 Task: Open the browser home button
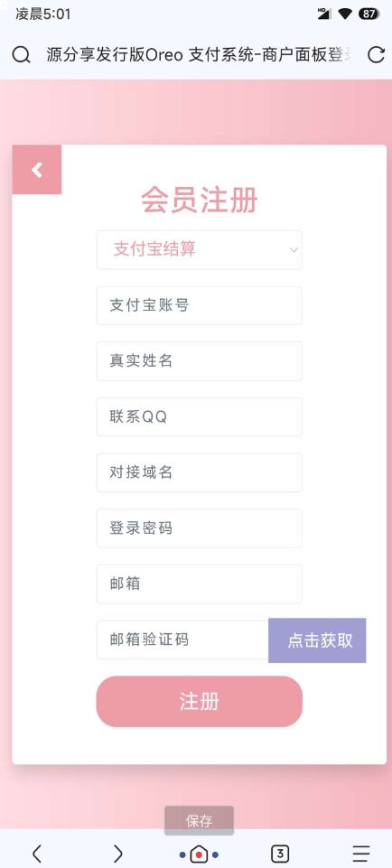pyautogui.click(x=199, y=854)
